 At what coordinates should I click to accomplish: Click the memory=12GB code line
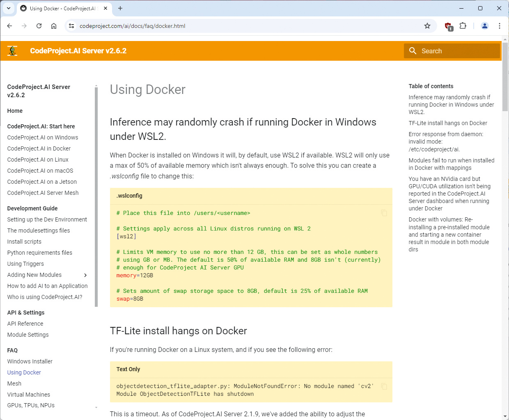click(135, 275)
